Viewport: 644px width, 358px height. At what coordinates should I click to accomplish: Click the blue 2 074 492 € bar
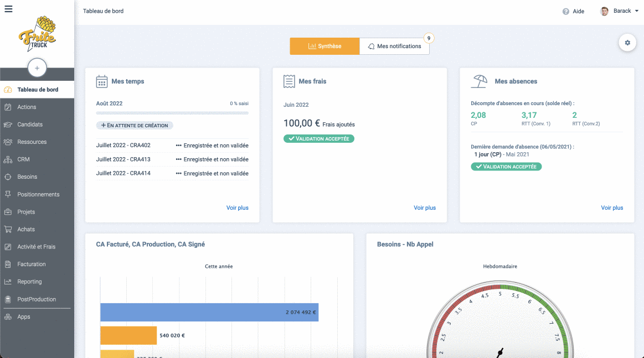tap(209, 312)
